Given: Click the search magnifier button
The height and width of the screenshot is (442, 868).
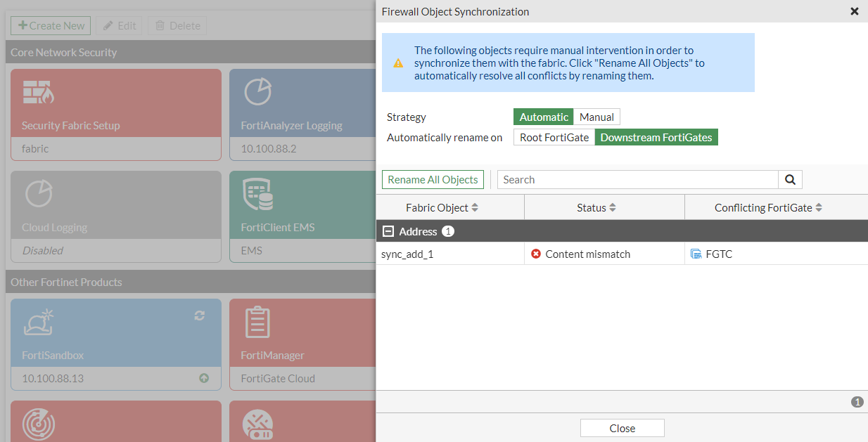Looking at the screenshot, I should coord(790,180).
